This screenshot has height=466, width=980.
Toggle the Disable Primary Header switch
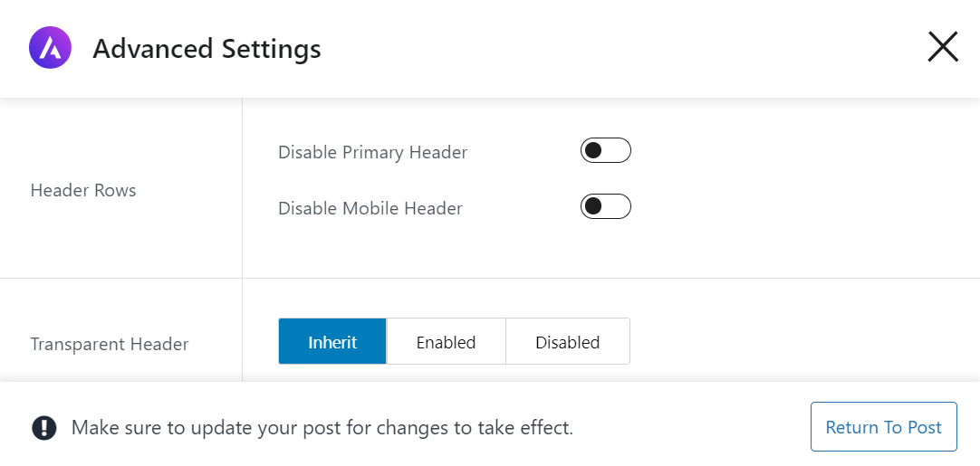click(x=605, y=151)
